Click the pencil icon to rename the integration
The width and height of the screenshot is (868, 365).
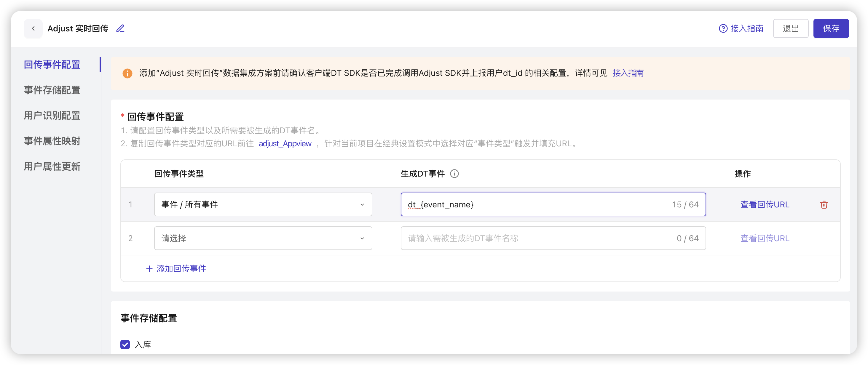(120, 28)
